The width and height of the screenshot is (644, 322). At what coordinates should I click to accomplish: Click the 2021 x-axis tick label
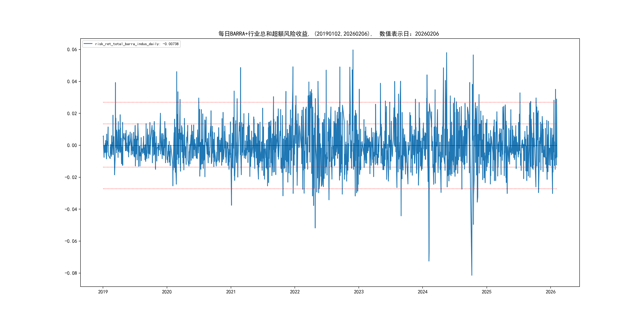click(x=231, y=292)
